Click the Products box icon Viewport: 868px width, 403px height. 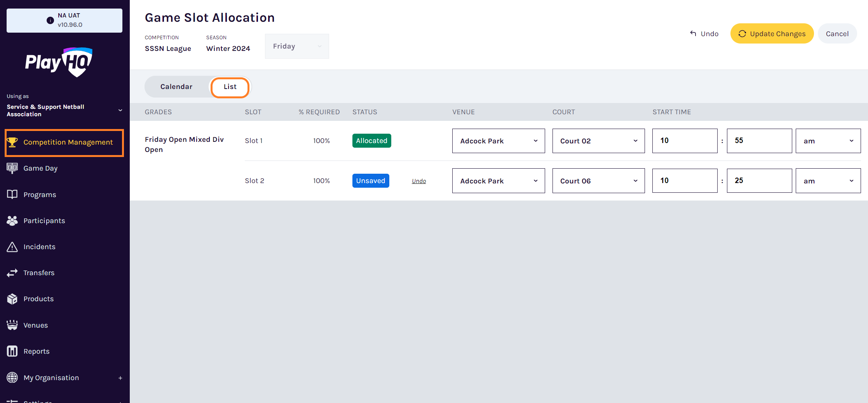pos(12,299)
